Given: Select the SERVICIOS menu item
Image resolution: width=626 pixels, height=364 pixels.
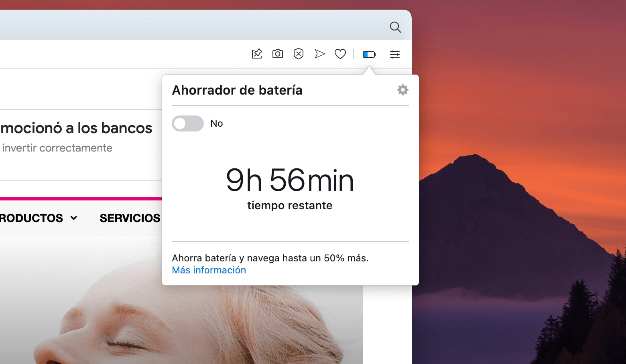Looking at the screenshot, I should (x=130, y=218).
